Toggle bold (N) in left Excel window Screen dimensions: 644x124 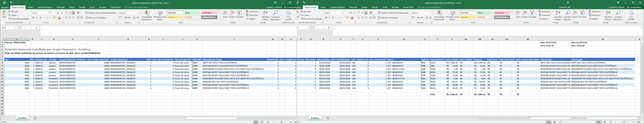(x=33, y=18)
